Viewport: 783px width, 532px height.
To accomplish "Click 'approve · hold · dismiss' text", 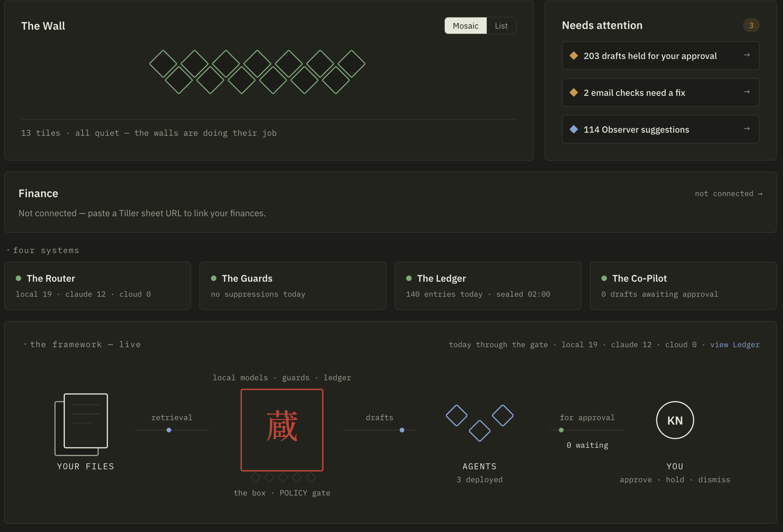I will (675, 480).
